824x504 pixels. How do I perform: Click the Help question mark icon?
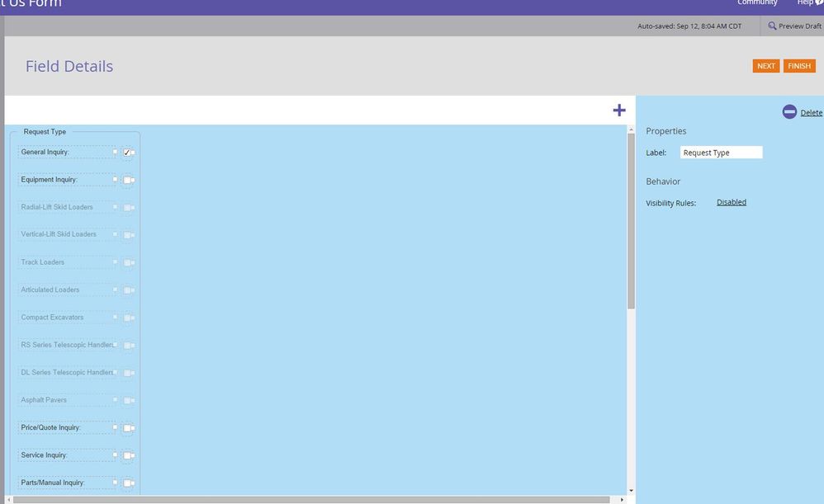(x=819, y=2)
